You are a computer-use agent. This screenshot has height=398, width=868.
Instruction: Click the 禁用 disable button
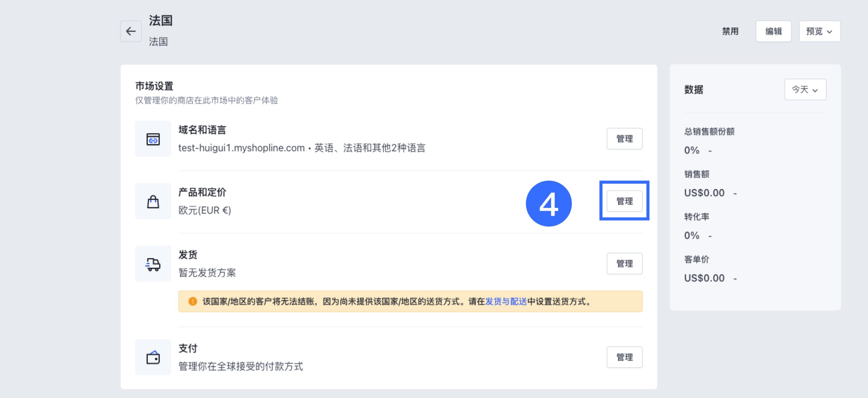click(730, 31)
